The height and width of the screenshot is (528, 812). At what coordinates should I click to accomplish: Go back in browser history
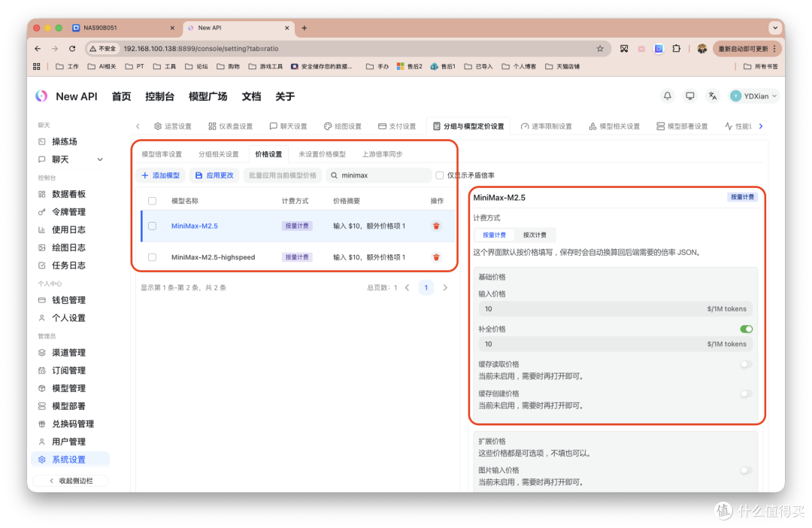click(38, 49)
